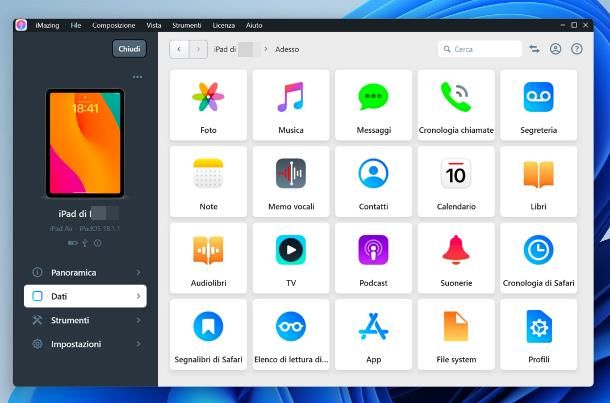Expand the Panoramica sidebar section
This screenshot has width=610, height=403.
85,272
